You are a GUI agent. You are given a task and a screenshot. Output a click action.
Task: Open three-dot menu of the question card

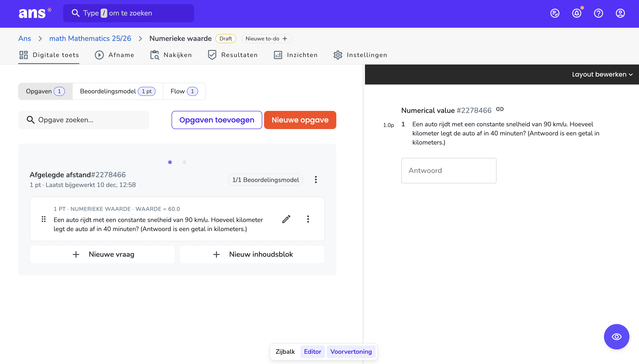[x=308, y=219]
